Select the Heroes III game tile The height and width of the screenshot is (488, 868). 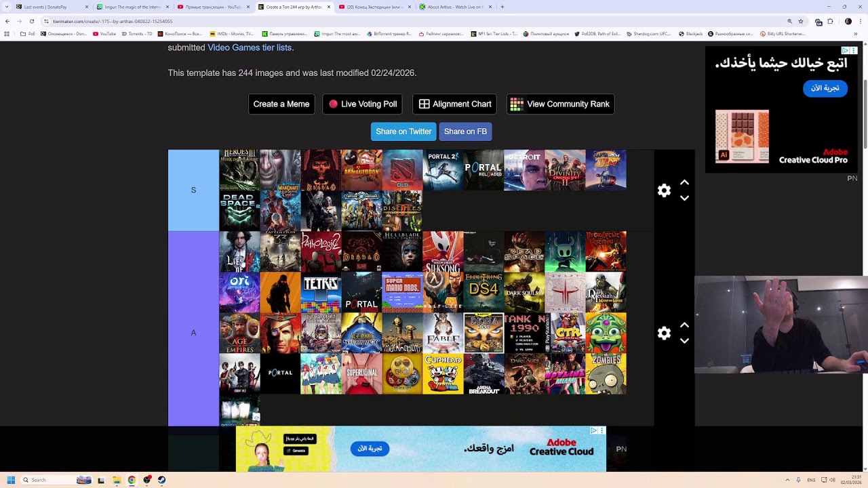[x=239, y=170]
